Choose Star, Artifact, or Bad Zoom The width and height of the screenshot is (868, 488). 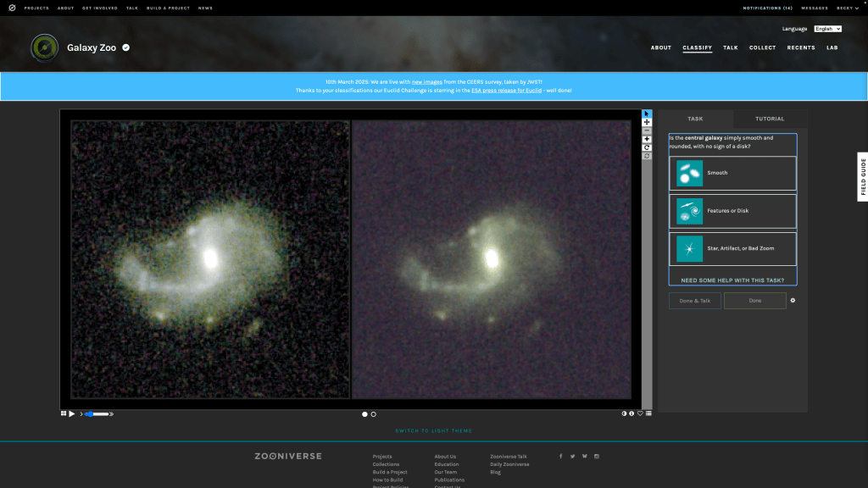(x=732, y=249)
